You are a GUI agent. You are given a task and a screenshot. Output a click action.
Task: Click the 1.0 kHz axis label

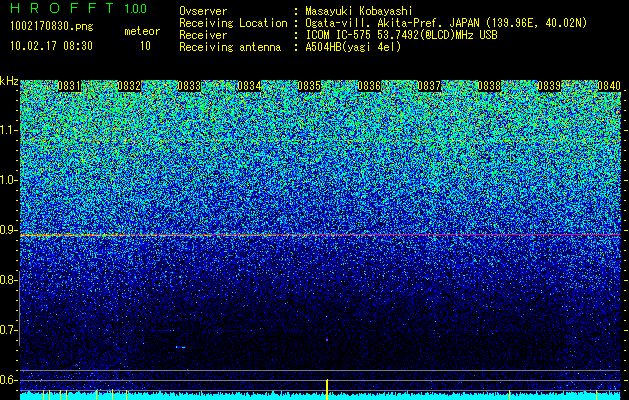click(x=8, y=180)
